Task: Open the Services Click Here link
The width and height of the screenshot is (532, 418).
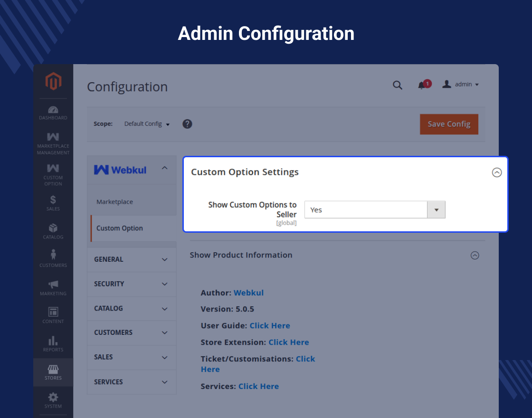Action: coord(258,386)
